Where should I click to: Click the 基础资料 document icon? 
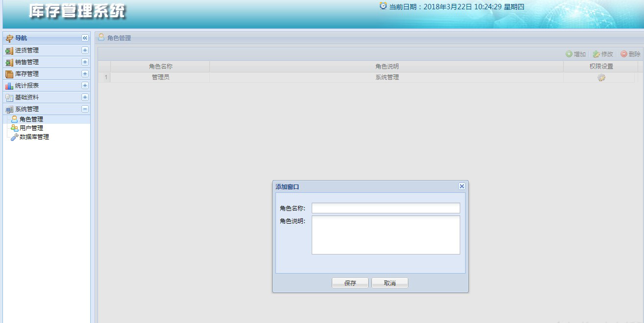[9, 97]
